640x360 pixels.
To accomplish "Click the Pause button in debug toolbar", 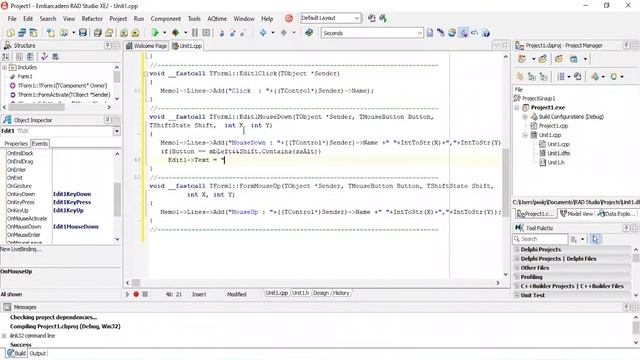I will (x=195, y=33).
